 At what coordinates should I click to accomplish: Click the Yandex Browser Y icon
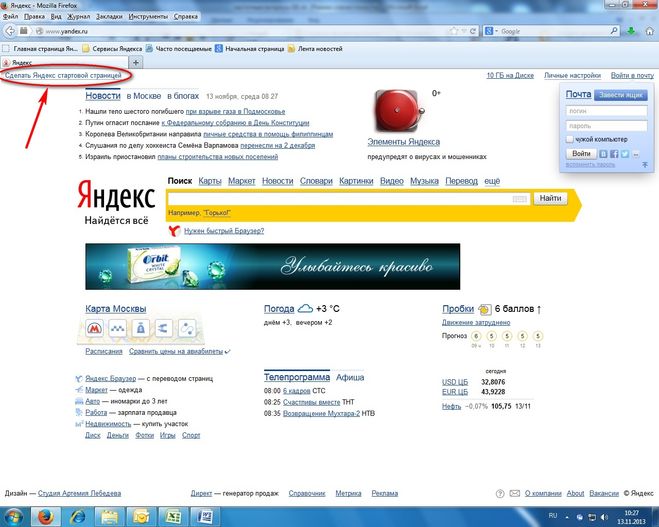click(174, 231)
